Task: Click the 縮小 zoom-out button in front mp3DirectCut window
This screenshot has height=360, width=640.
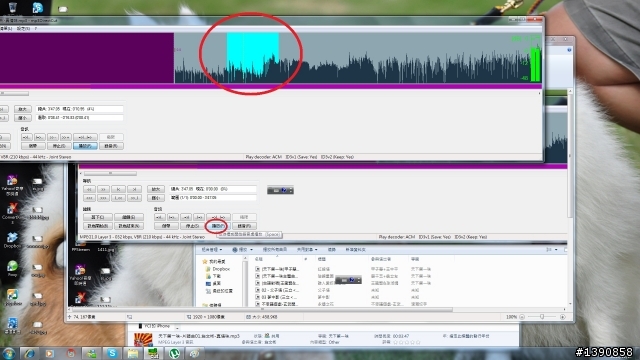Action: coord(22,118)
